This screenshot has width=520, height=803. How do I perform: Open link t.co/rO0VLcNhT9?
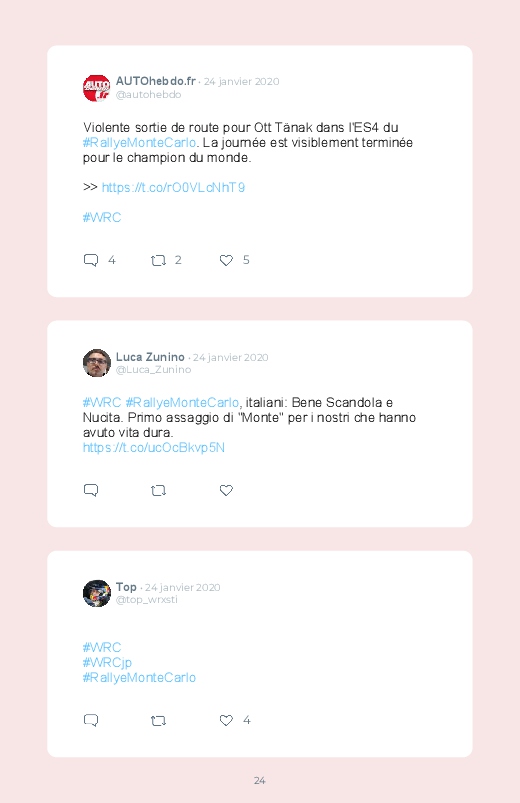173,187
